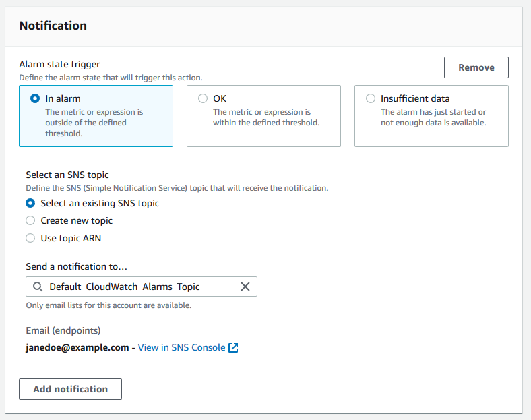
Task: Click the OK tile description text
Action: [x=265, y=117]
